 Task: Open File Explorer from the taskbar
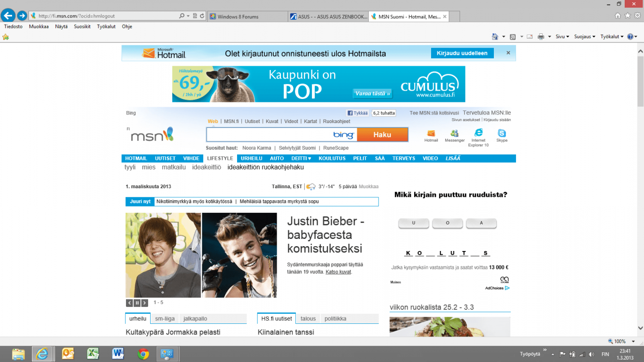point(18,354)
